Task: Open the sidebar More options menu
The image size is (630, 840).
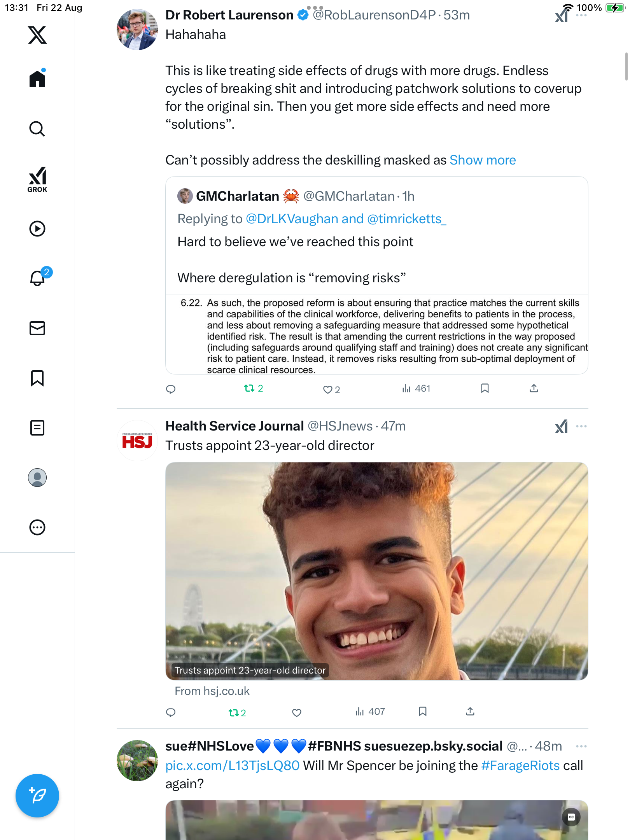Action: click(x=37, y=527)
